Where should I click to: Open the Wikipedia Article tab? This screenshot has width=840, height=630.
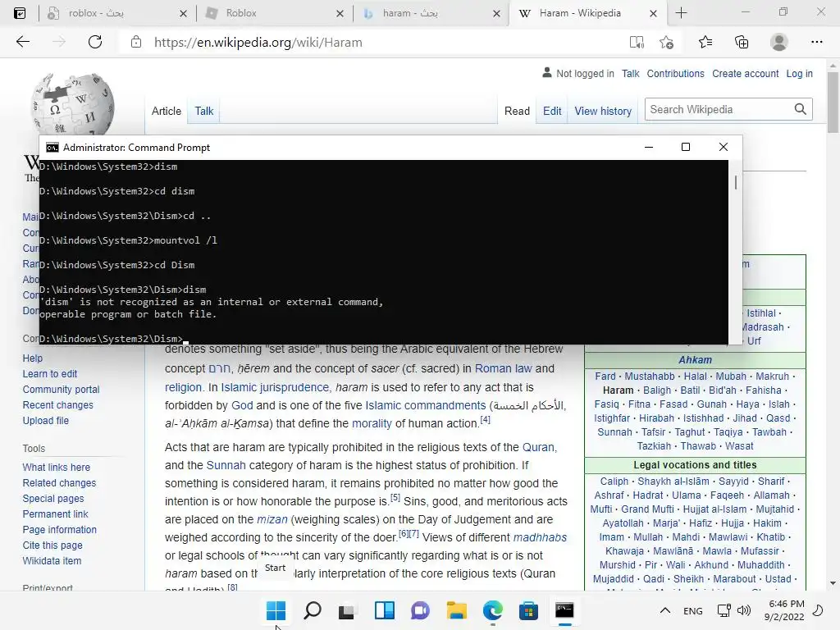click(x=166, y=111)
